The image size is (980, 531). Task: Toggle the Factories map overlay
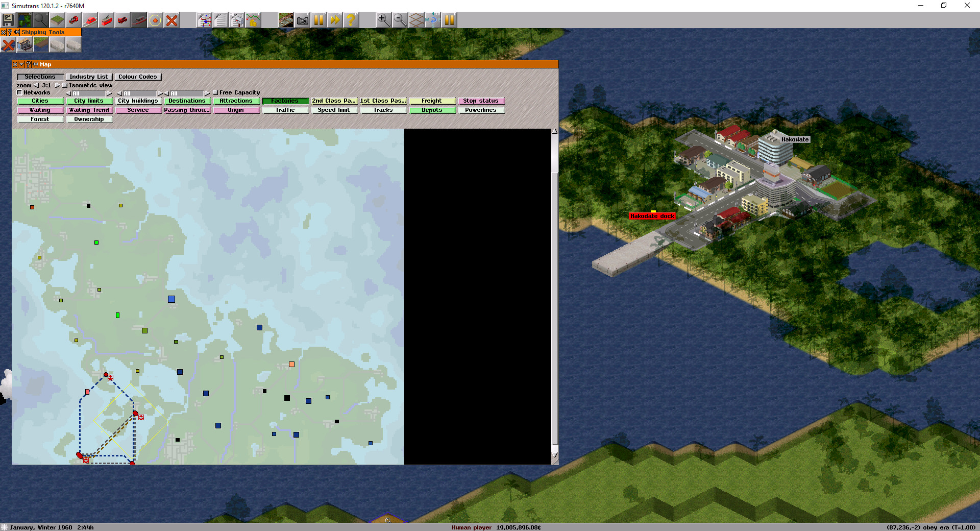pyautogui.click(x=285, y=101)
